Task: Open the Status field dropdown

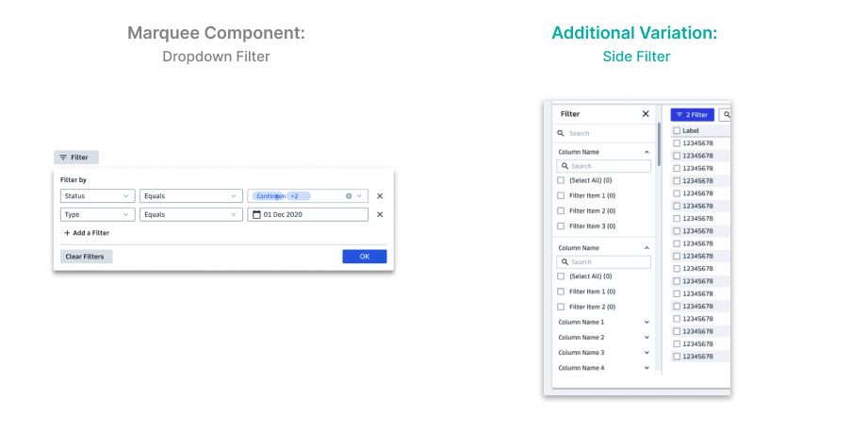Action: (97, 196)
